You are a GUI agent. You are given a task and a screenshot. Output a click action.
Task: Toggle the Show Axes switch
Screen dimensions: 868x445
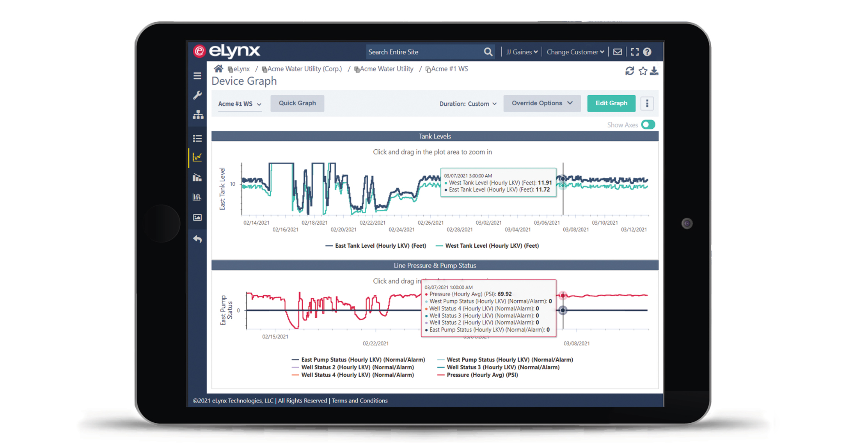tap(648, 125)
